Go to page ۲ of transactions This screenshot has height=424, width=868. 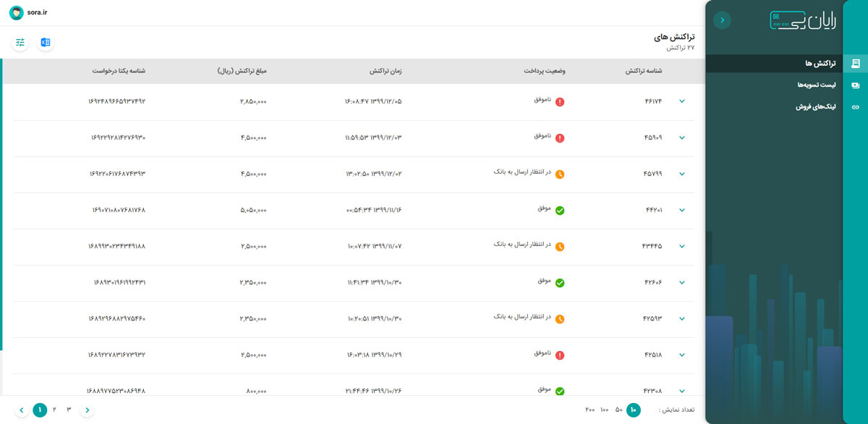pos(54,410)
